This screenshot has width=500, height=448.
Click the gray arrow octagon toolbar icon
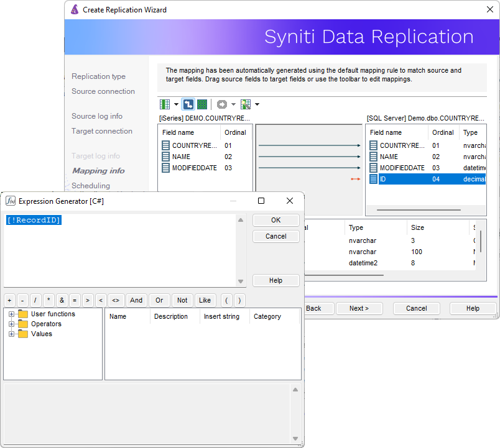coord(221,104)
